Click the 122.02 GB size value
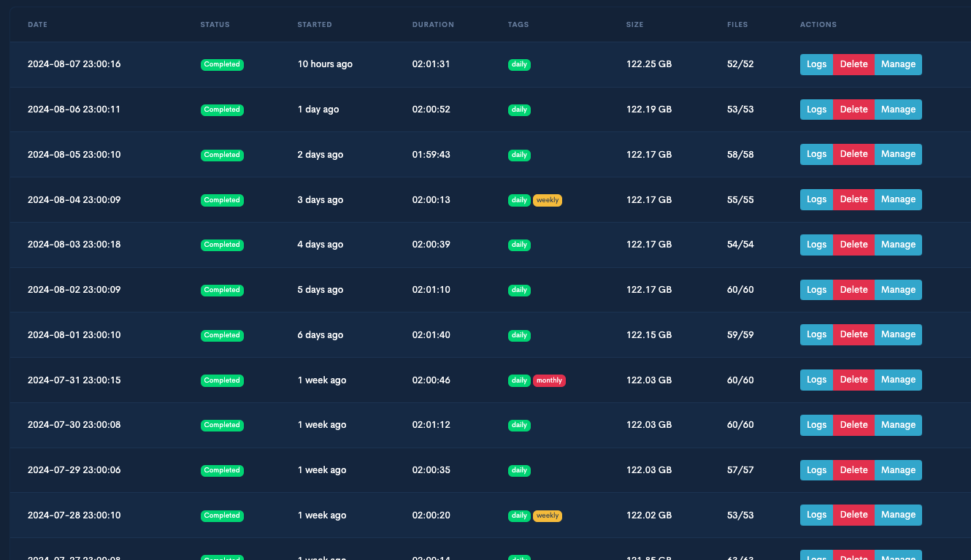This screenshot has width=971, height=560. pyautogui.click(x=649, y=515)
